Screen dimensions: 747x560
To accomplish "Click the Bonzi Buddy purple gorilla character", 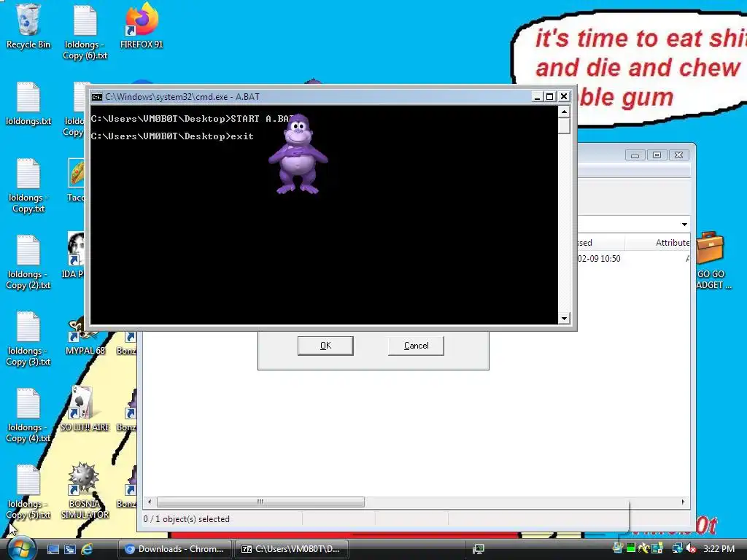I will point(298,154).
